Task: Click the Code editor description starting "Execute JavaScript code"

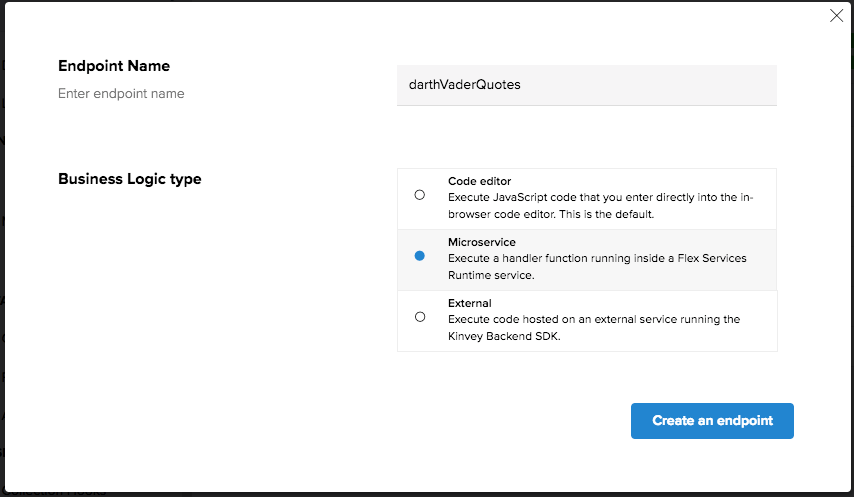Action: pyautogui.click(x=600, y=204)
